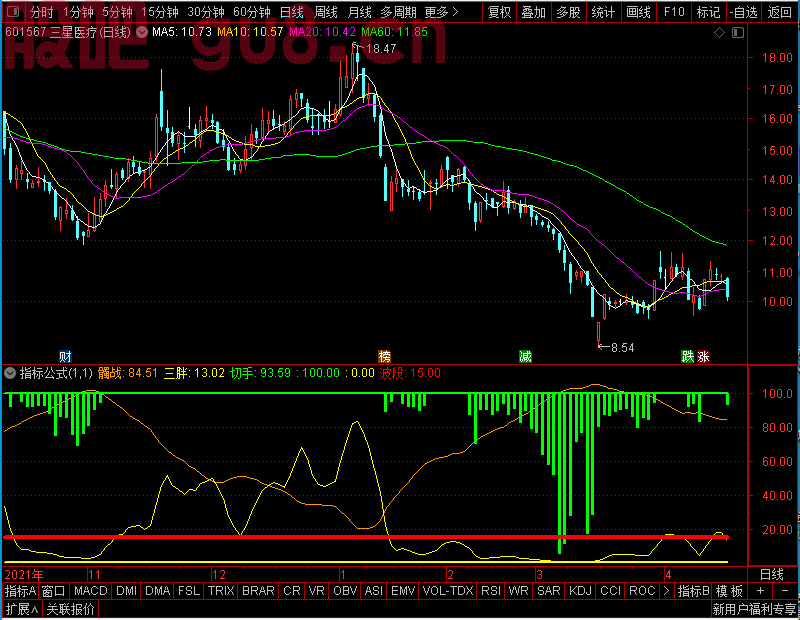
Task: Open F10 company information
Action: (x=674, y=12)
